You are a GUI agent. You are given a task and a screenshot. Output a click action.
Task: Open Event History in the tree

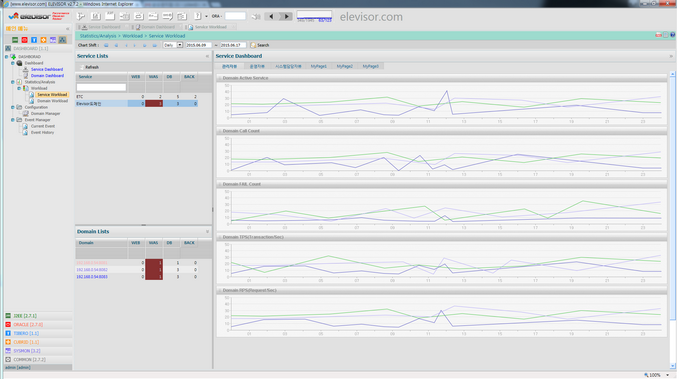coord(42,133)
